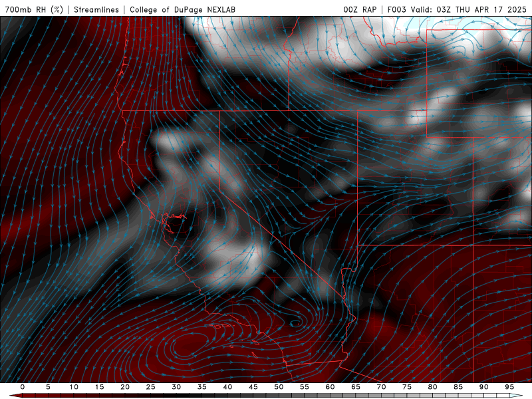Click the '10' color scale label
The width and height of the screenshot is (532, 399).
74,387
